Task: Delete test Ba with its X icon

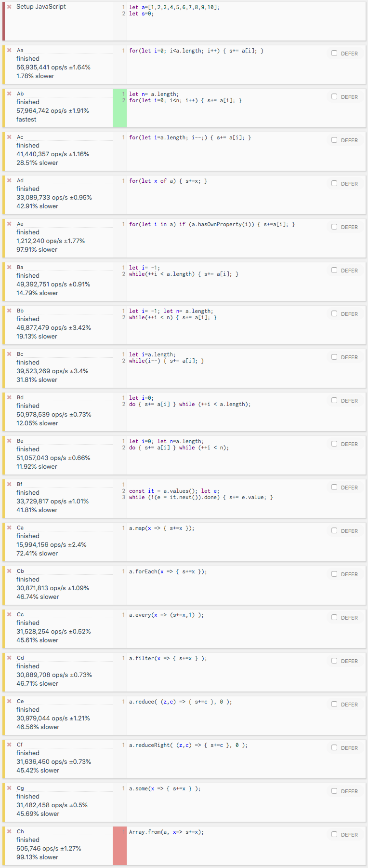Action: click(9, 267)
